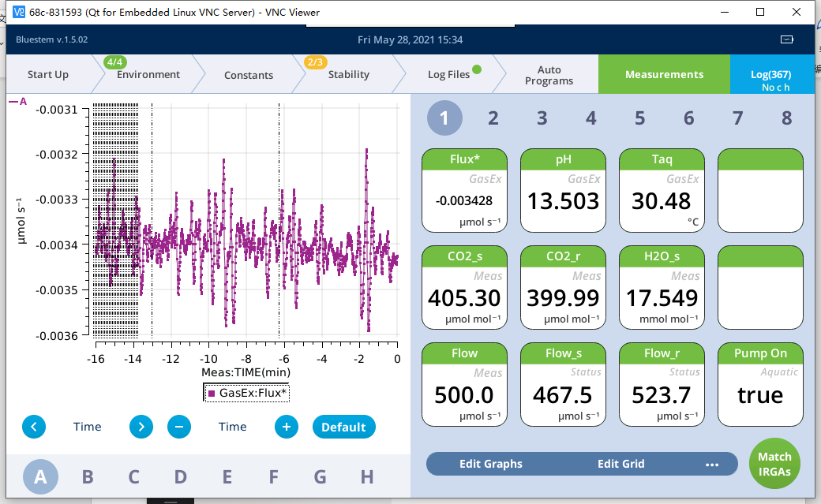Click Edit Graphs button

click(491, 464)
